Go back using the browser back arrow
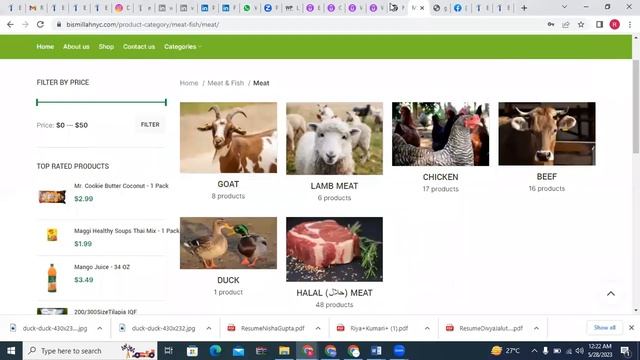Screen dimensions: 640x360 (x=10, y=24)
